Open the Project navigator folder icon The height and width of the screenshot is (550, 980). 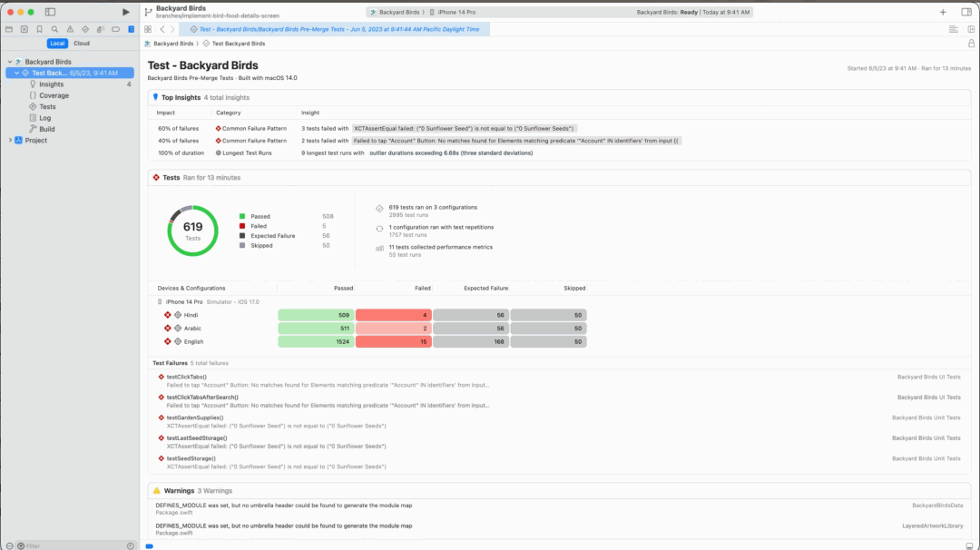(x=9, y=29)
